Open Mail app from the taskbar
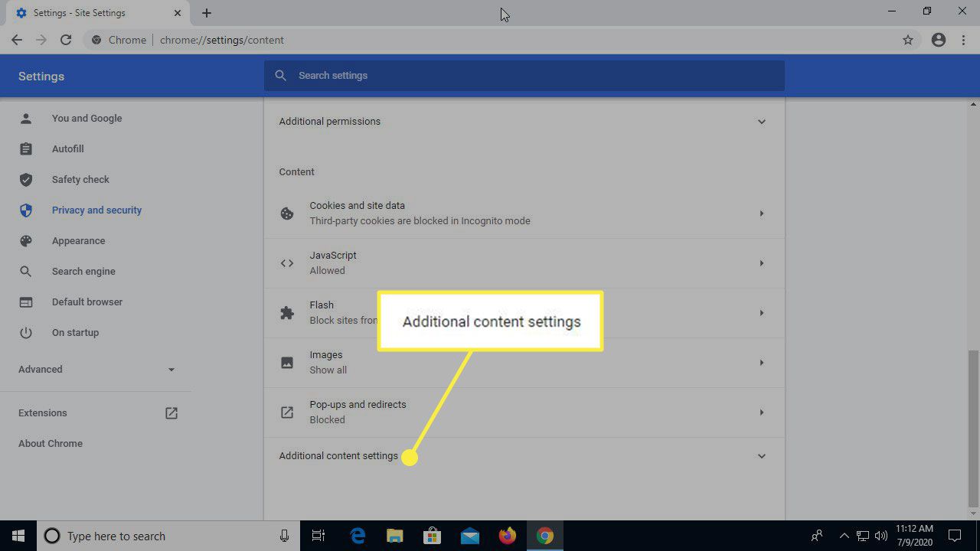The image size is (980, 551). [x=469, y=536]
